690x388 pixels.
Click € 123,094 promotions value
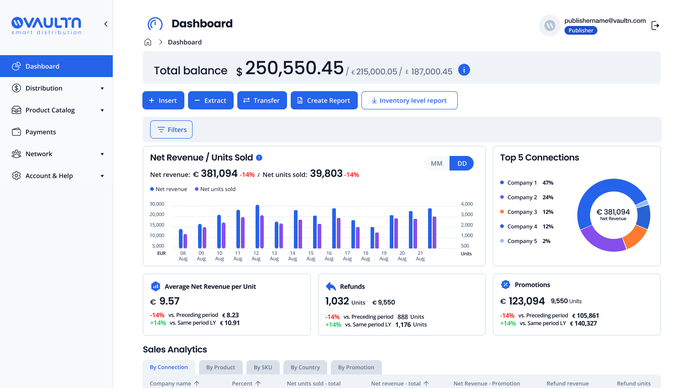pos(522,301)
